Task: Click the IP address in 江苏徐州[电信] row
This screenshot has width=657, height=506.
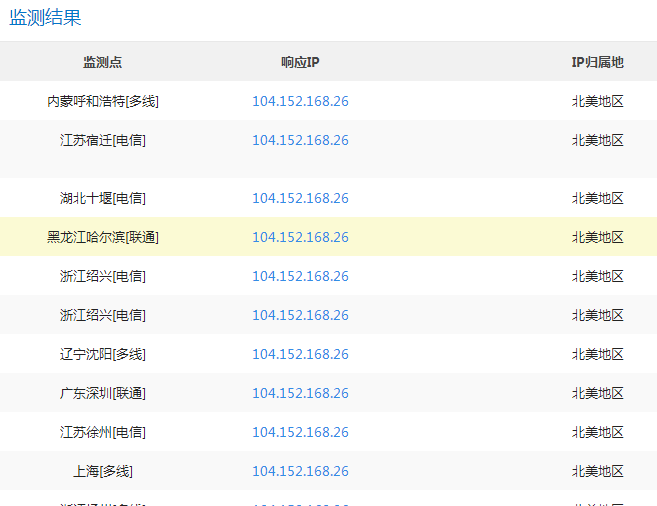Action: tap(300, 432)
